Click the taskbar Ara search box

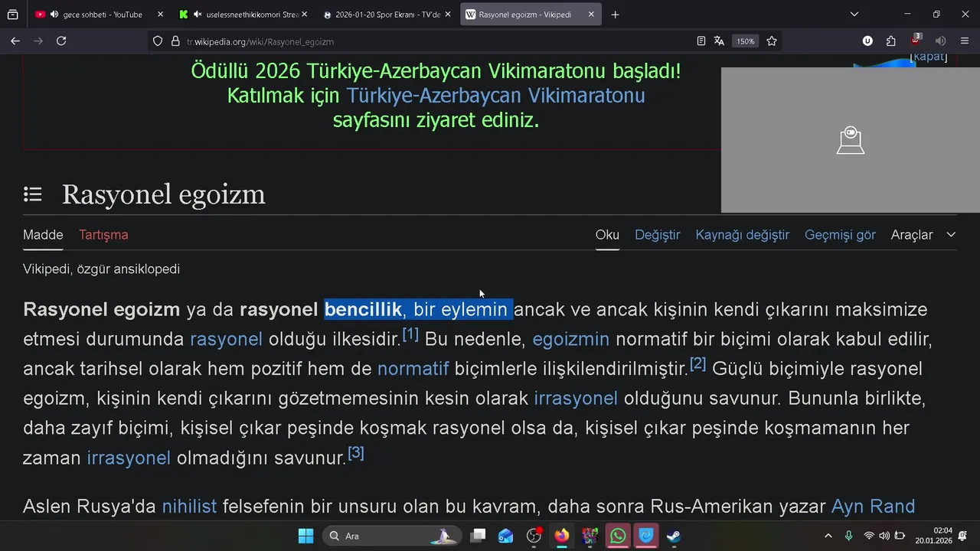click(x=392, y=536)
